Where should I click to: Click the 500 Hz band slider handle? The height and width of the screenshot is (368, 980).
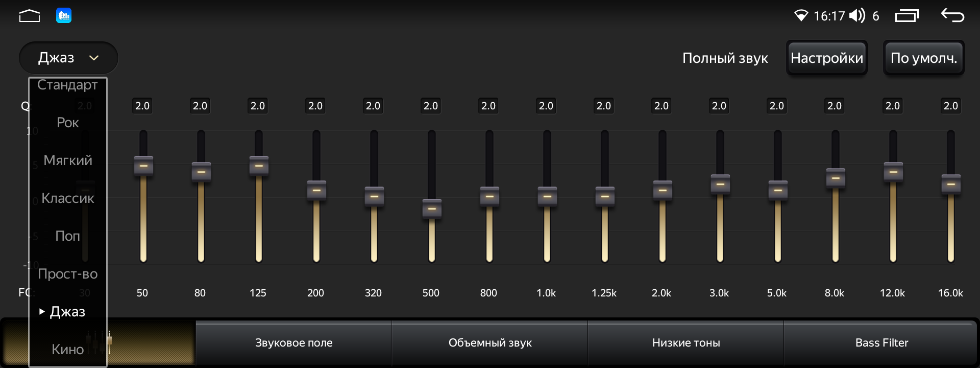pos(432,209)
